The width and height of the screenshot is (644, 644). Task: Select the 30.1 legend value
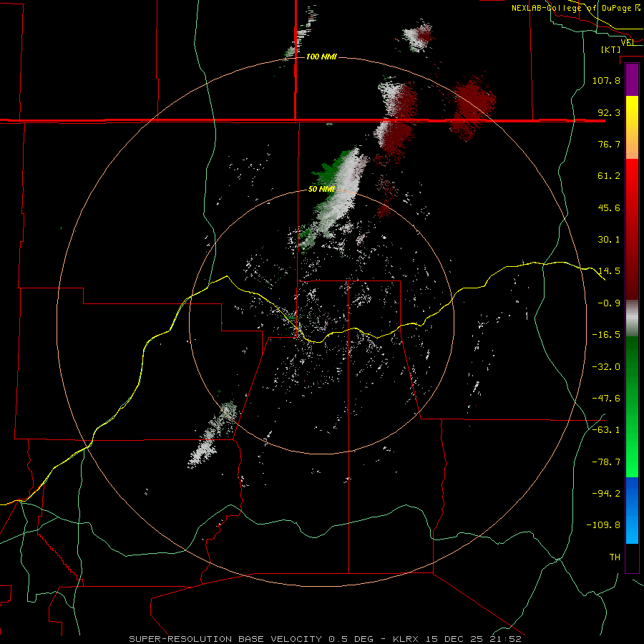tap(609, 240)
